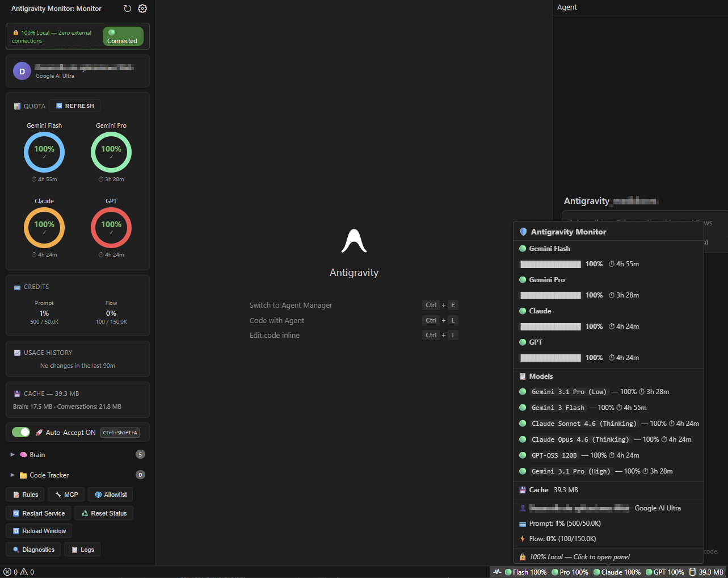Toggle Auto-Accept off
This screenshot has width=728, height=578.
[x=21, y=432]
